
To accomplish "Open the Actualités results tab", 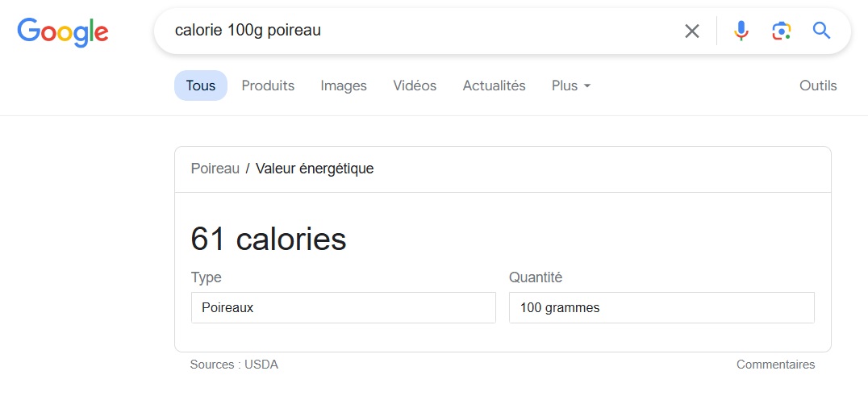I will pos(494,85).
